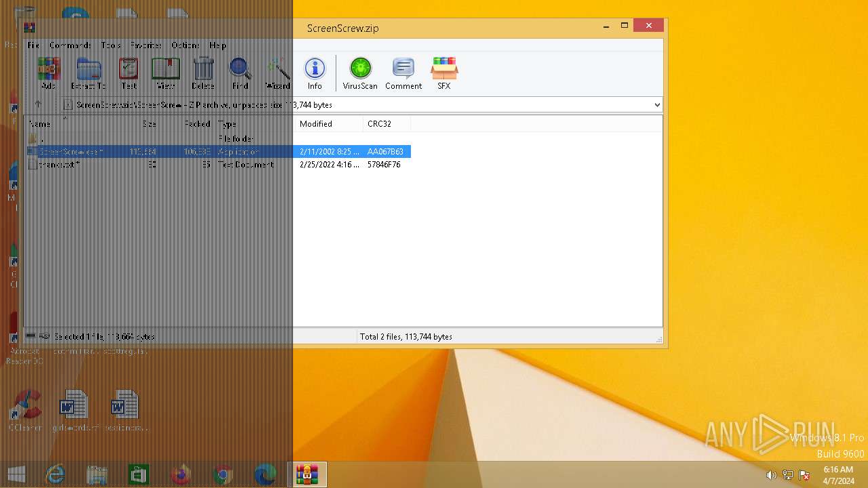This screenshot has width=868, height=488.
Task: Click the Action Center flag tray icon
Action: 804,475
